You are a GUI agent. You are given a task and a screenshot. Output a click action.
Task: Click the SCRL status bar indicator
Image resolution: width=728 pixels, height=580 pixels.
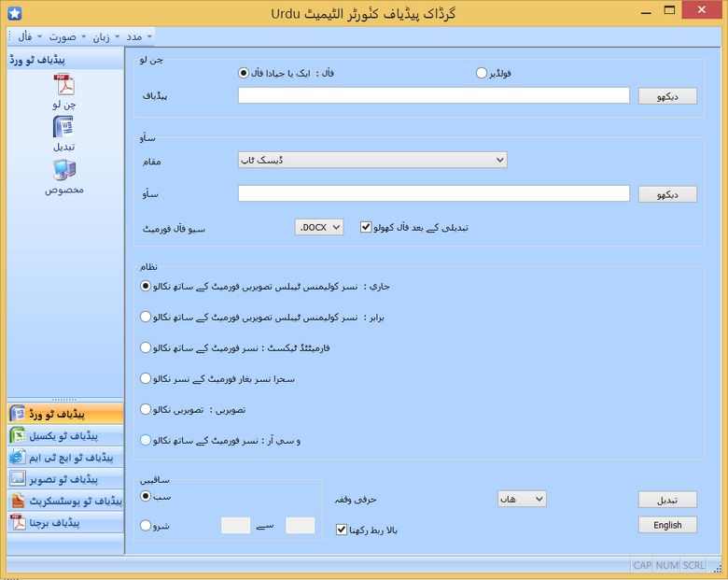[693, 565]
